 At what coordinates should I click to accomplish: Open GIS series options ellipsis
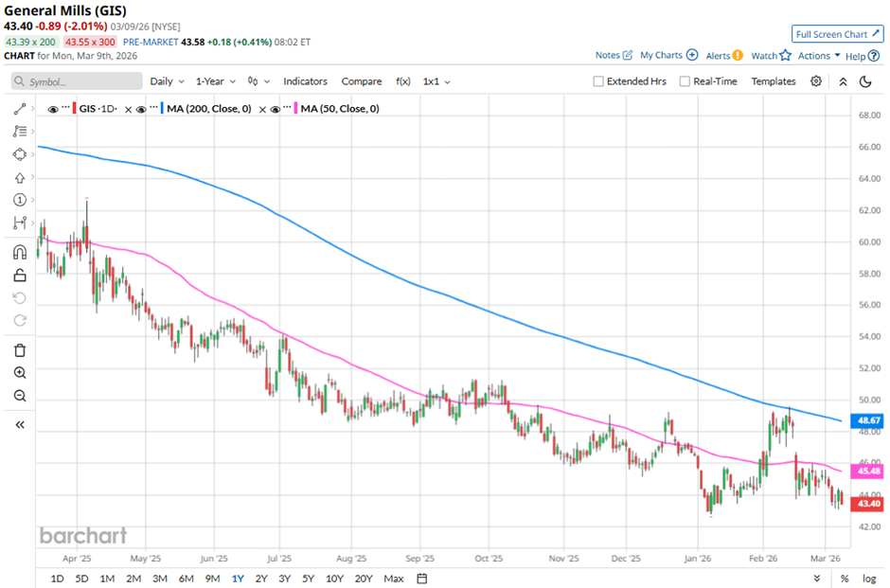click(x=65, y=107)
